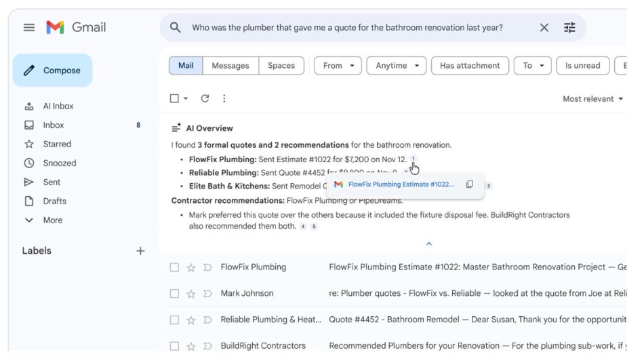Viewport: 644px width, 363px height.
Task: Click into the search query field
Action: (x=348, y=28)
